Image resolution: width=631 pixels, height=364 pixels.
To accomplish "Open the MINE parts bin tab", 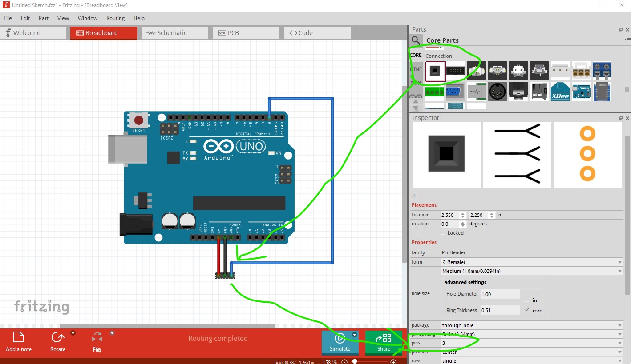I will [x=416, y=69].
